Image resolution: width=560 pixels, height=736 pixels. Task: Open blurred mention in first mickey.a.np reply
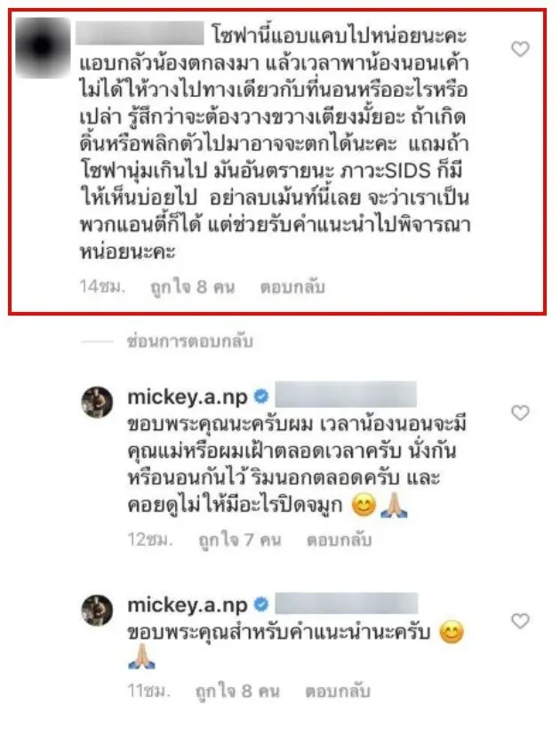click(346, 396)
